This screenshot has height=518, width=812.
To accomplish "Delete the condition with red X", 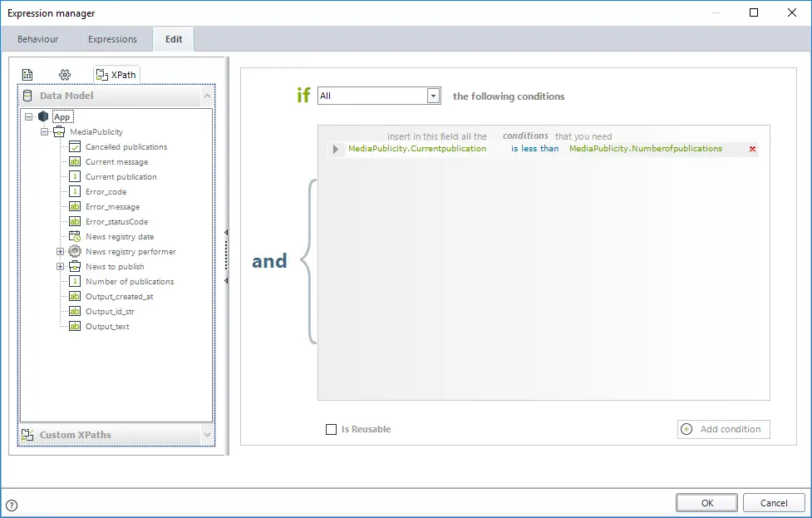I will point(752,149).
